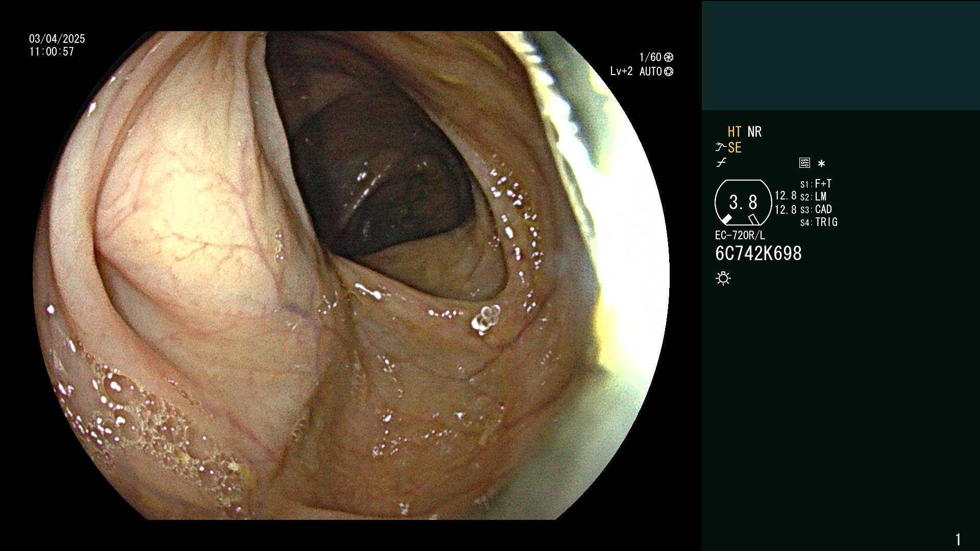Click the light bulb lamp icon

(723, 279)
